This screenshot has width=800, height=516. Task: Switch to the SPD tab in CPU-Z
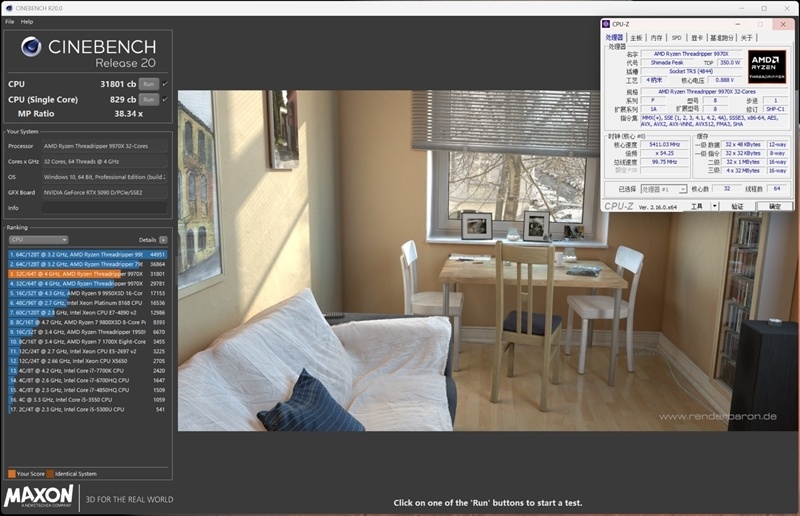[676, 37]
